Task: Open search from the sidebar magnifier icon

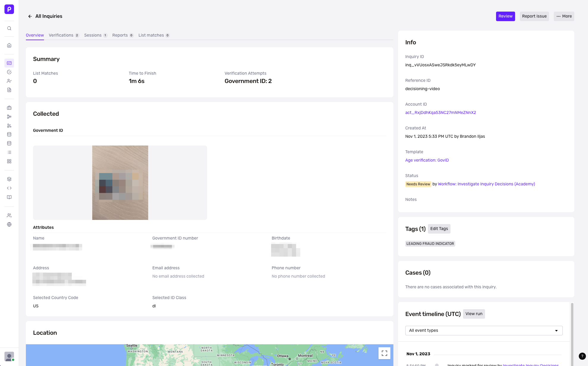Action: coord(9,28)
